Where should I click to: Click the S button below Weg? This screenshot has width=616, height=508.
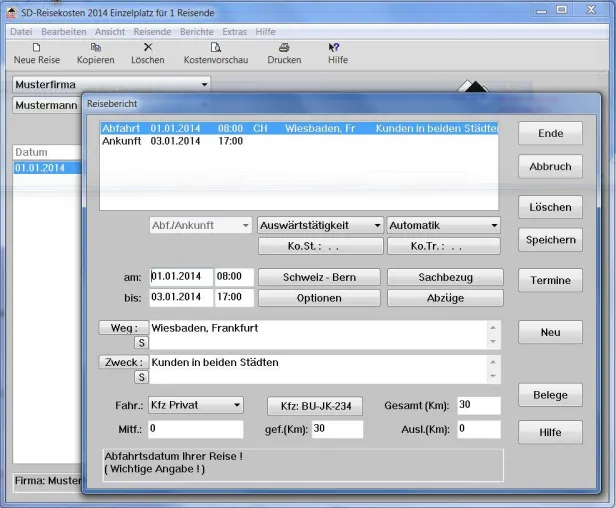pyautogui.click(x=141, y=343)
